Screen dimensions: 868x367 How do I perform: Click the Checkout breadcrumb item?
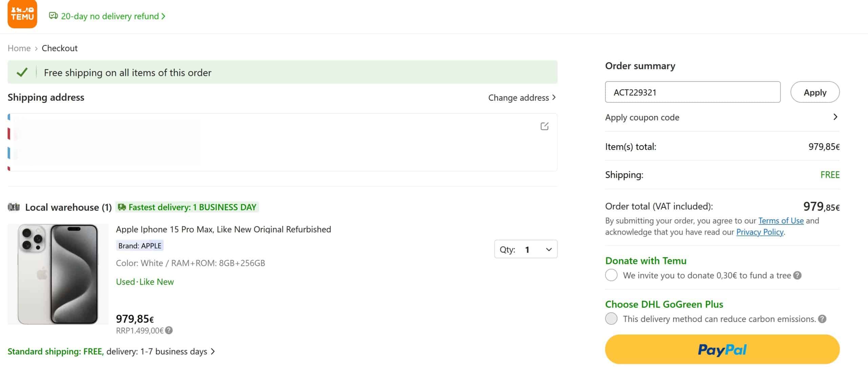(x=59, y=48)
